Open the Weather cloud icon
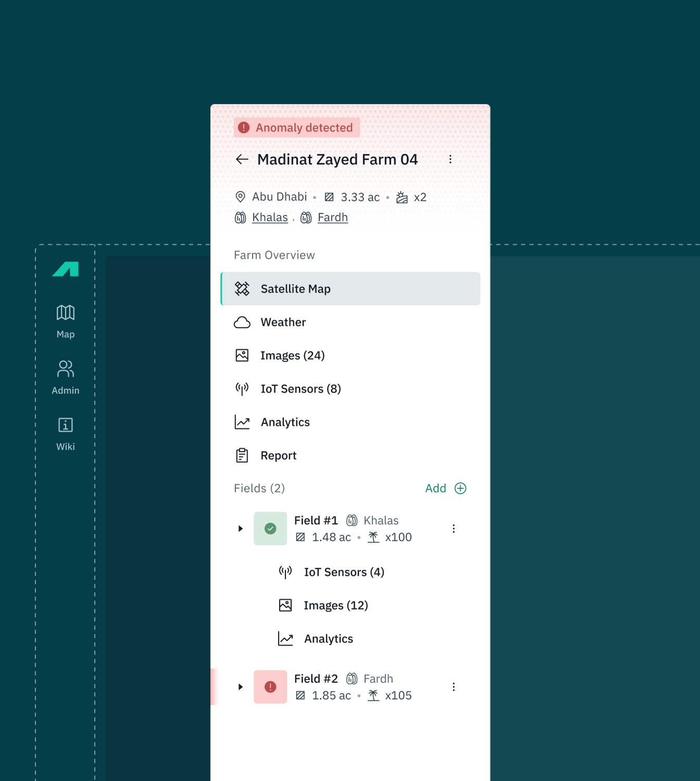The height and width of the screenshot is (781, 700). click(242, 322)
